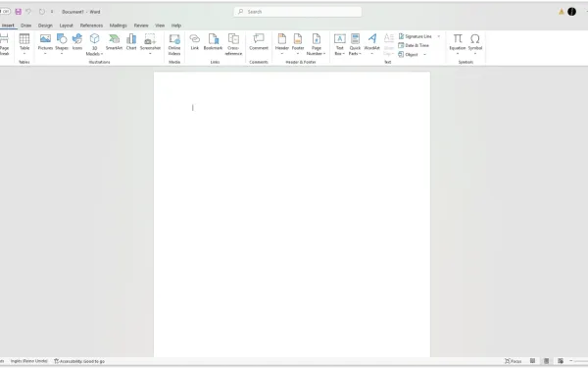
Task: Click the language indicator in status bar
Action: (x=28, y=361)
